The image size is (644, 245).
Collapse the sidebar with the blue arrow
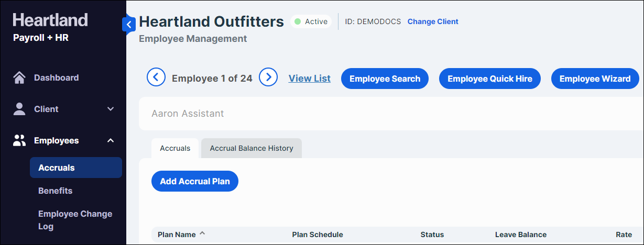click(x=128, y=24)
